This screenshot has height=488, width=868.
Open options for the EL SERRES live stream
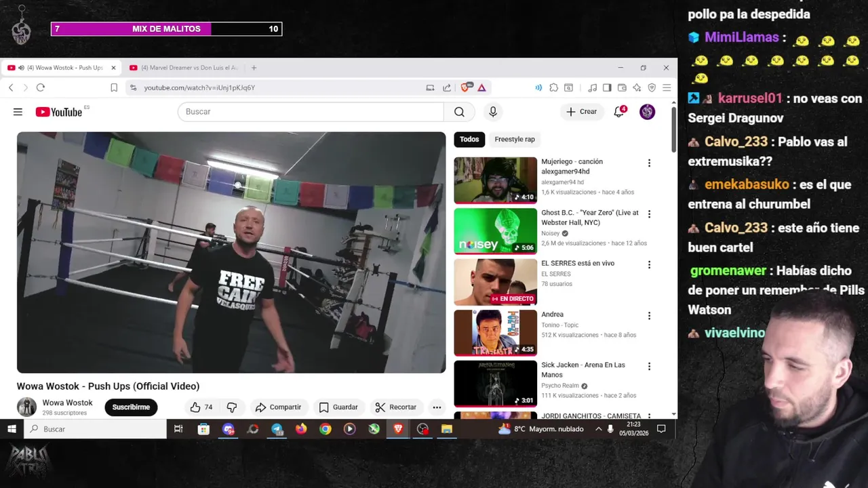(x=649, y=264)
